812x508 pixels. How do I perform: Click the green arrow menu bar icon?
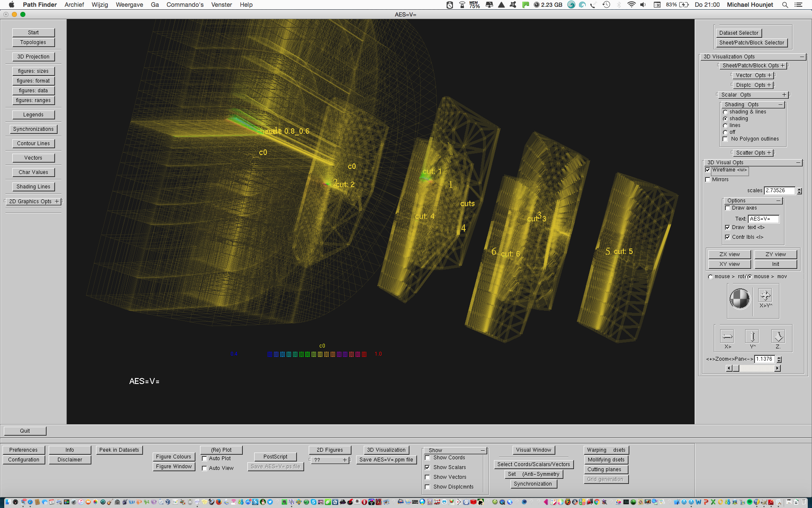tap(525, 5)
